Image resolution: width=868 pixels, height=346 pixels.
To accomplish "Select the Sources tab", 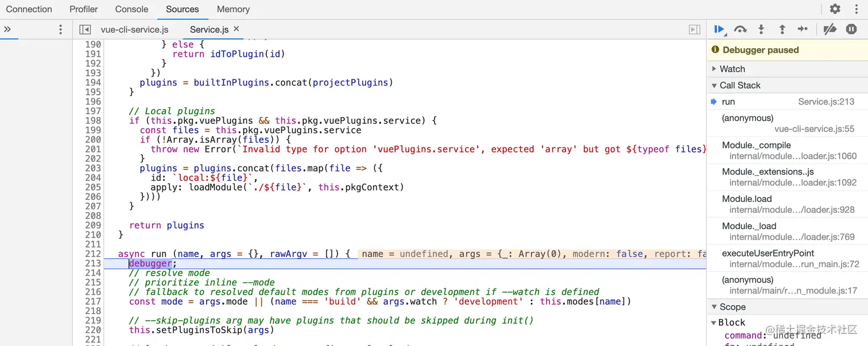I will [183, 9].
